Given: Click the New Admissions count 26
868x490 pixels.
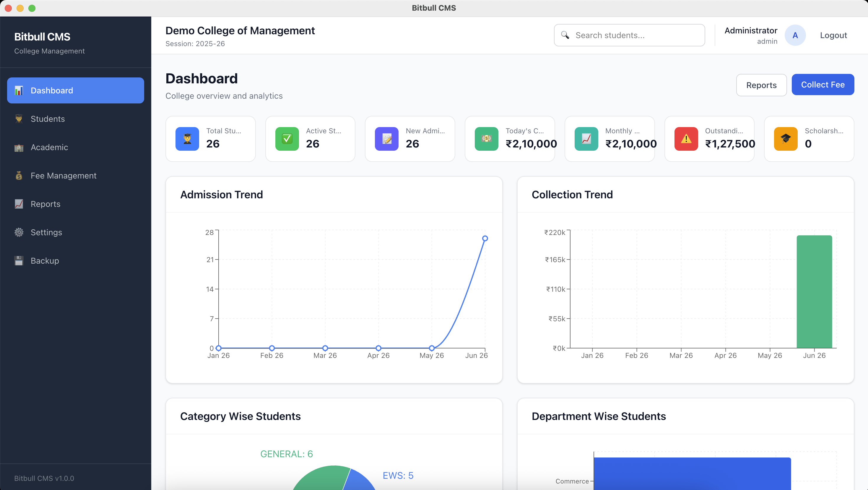Looking at the screenshot, I should 412,144.
